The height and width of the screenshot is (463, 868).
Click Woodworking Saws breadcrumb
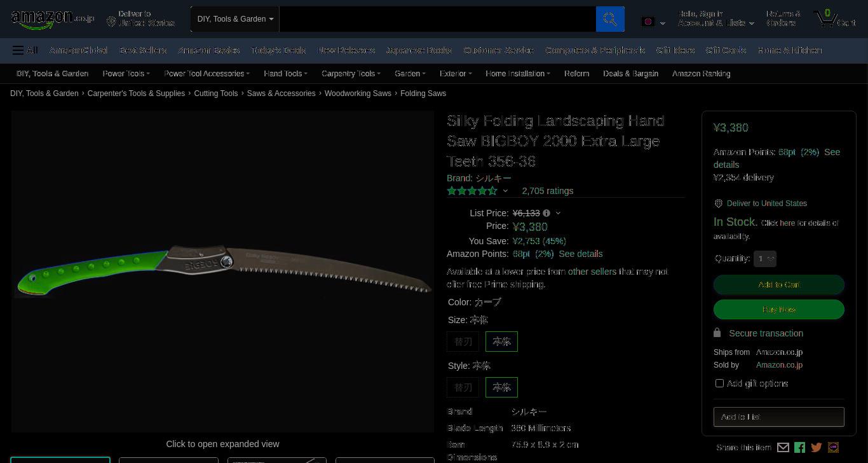tap(358, 93)
